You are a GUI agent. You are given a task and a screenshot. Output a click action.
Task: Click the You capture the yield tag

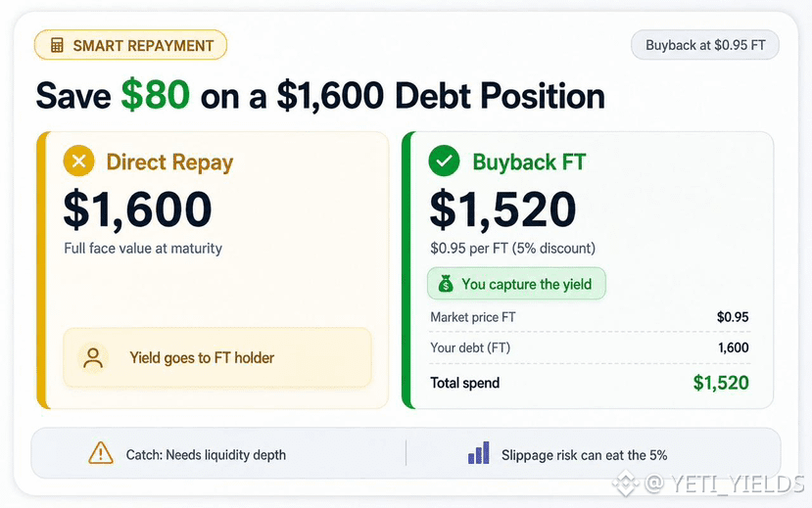coord(516,284)
